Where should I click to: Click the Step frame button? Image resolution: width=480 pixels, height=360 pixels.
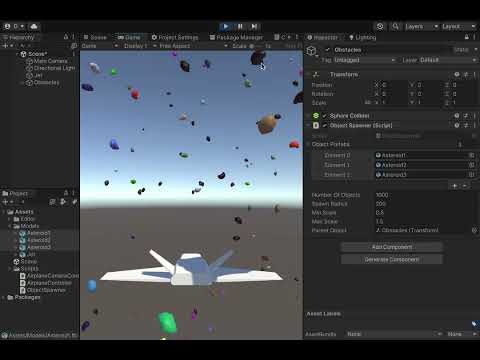pyautogui.click(x=254, y=26)
